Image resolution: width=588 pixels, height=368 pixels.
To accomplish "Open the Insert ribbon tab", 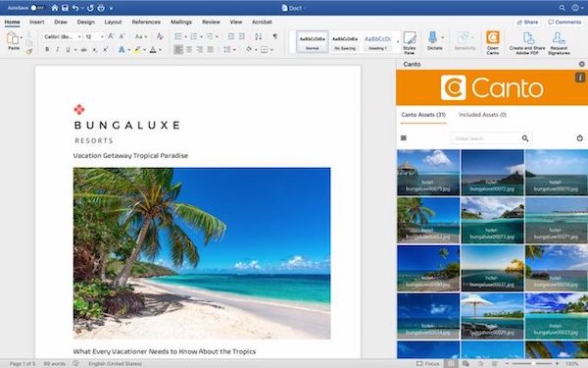I will (37, 23).
